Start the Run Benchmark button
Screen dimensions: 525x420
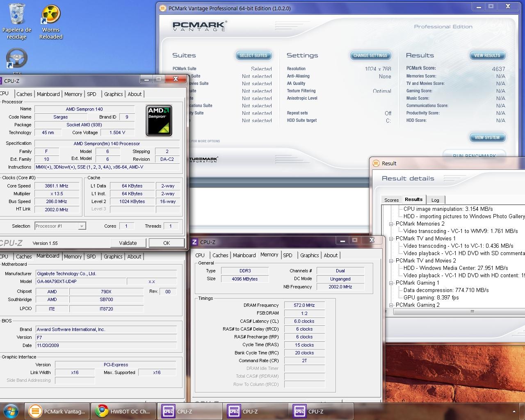pos(474,155)
